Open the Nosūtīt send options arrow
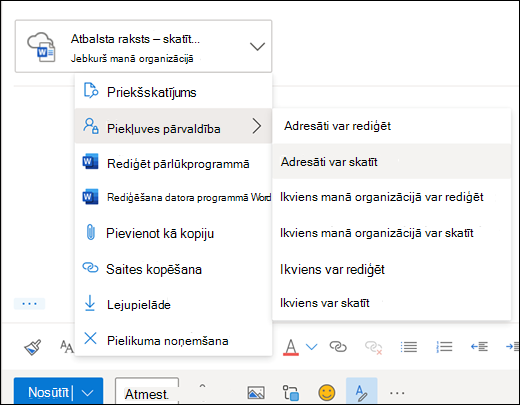The width and height of the screenshot is (520, 405). click(87, 393)
